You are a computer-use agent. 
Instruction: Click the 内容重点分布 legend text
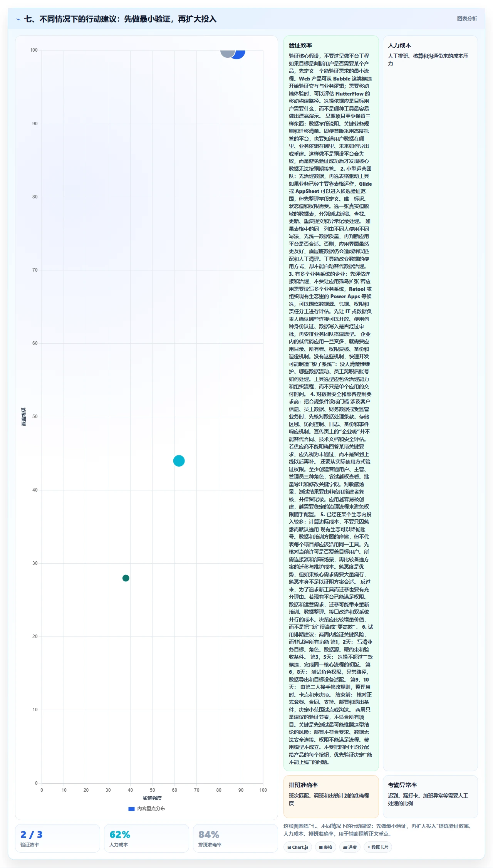(x=151, y=809)
